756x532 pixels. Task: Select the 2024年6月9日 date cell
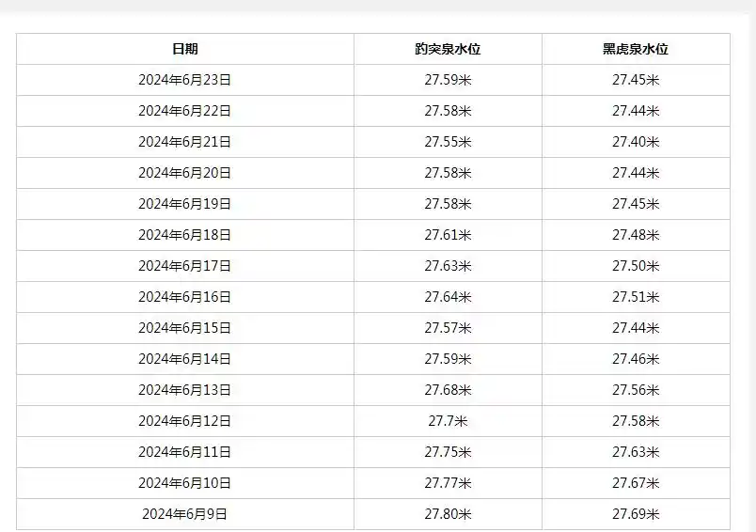[185, 514]
